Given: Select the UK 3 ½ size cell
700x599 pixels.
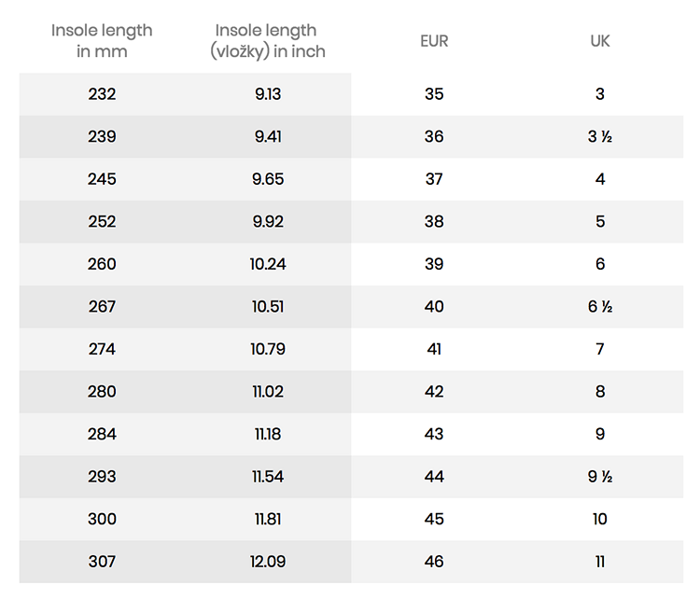Looking at the screenshot, I should tap(600, 136).
